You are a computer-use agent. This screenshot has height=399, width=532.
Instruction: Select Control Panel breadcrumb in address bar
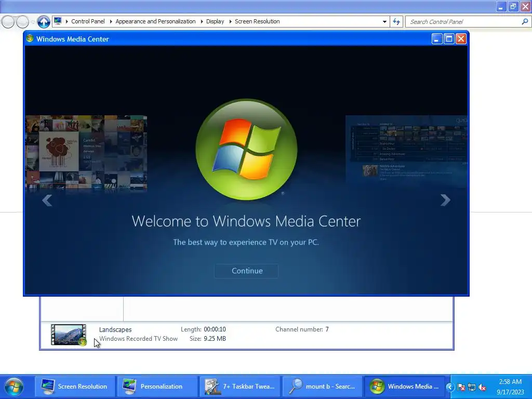pos(88,21)
